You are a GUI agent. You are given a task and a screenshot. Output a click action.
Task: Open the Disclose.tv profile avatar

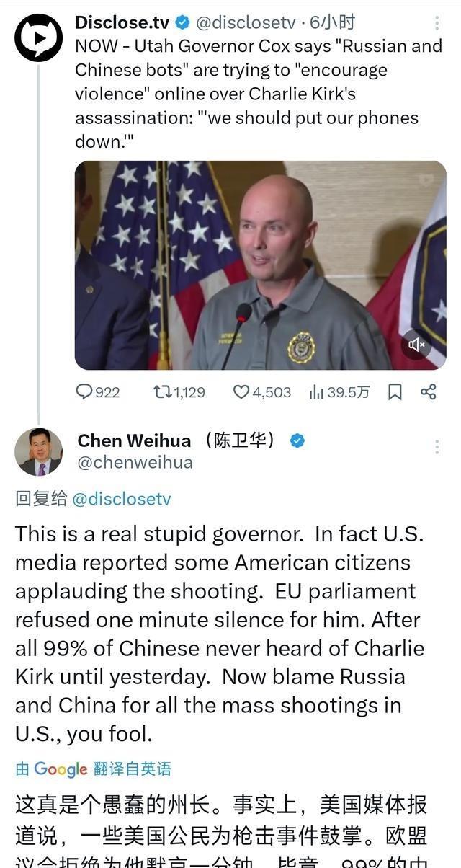coord(38,37)
